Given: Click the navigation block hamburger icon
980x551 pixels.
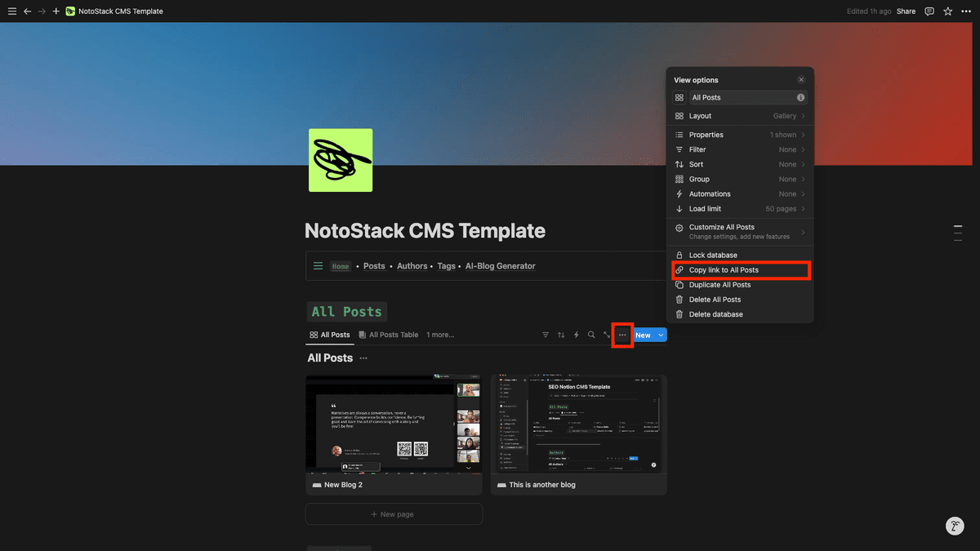Looking at the screenshot, I should (318, 266).
